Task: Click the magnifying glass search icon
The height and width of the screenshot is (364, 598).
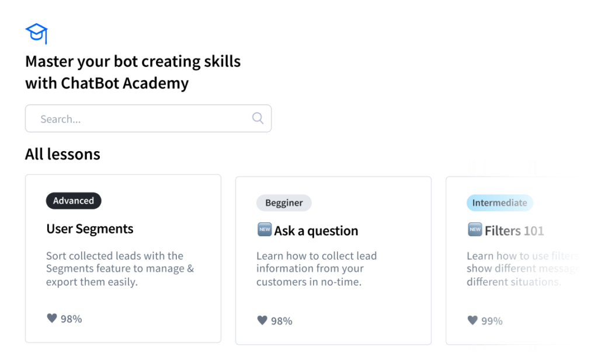Action: click(x=258, y=118)
